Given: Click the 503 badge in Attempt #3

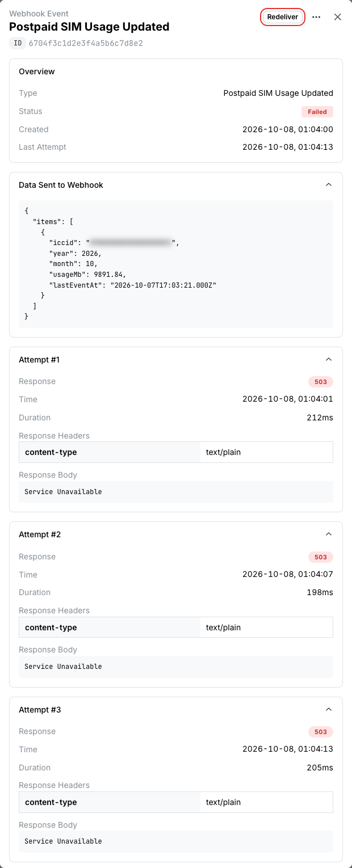Looking at the screenshot, I should pos(321,732).
